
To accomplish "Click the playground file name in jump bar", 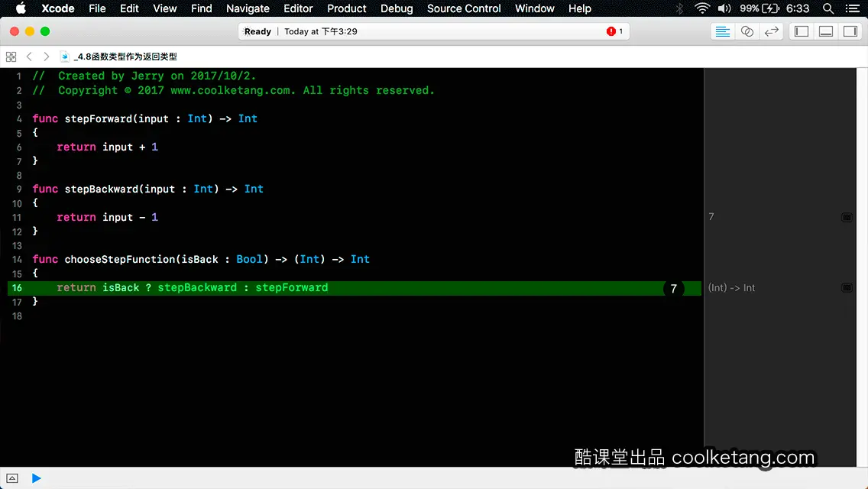I will [125, 57].
